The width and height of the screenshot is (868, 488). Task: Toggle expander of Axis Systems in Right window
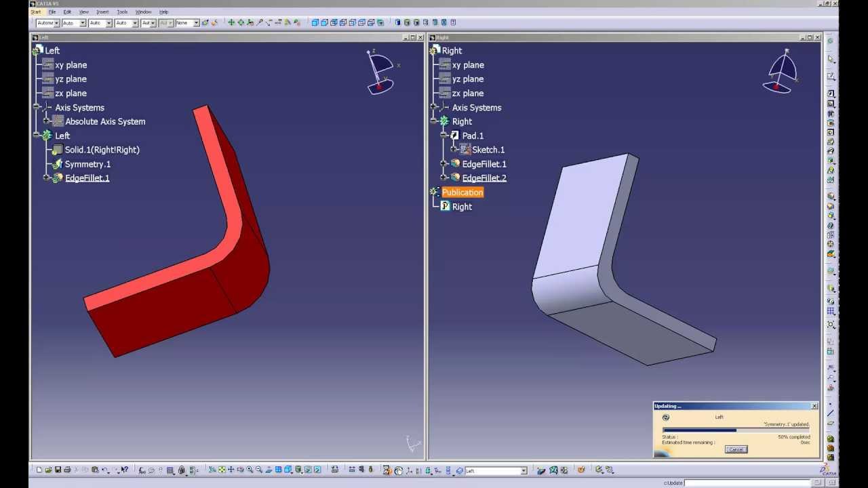(x=433, y=107)
